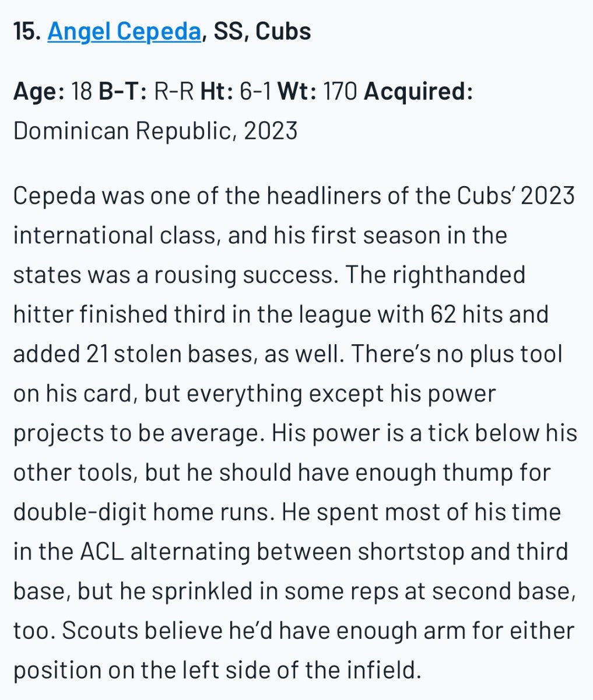Click the bold Acquired label
The width and height of the screenshot is (593, 700).
pos(418,92)
